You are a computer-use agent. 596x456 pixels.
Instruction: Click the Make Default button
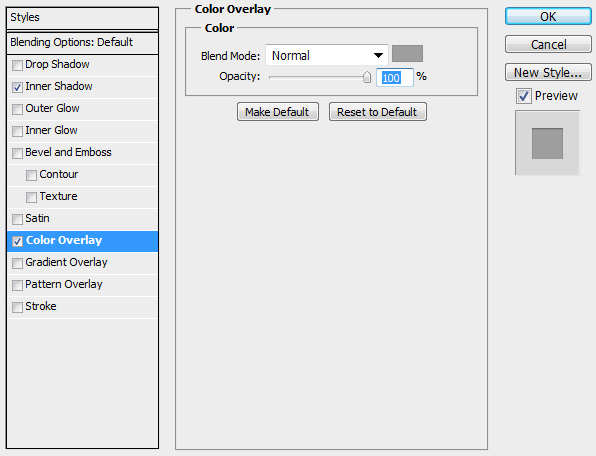278,112
